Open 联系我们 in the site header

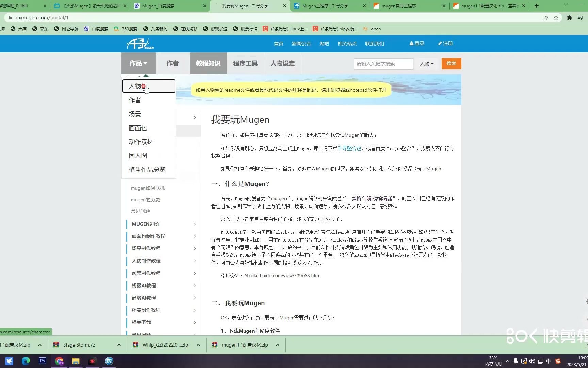coord(375,44)
